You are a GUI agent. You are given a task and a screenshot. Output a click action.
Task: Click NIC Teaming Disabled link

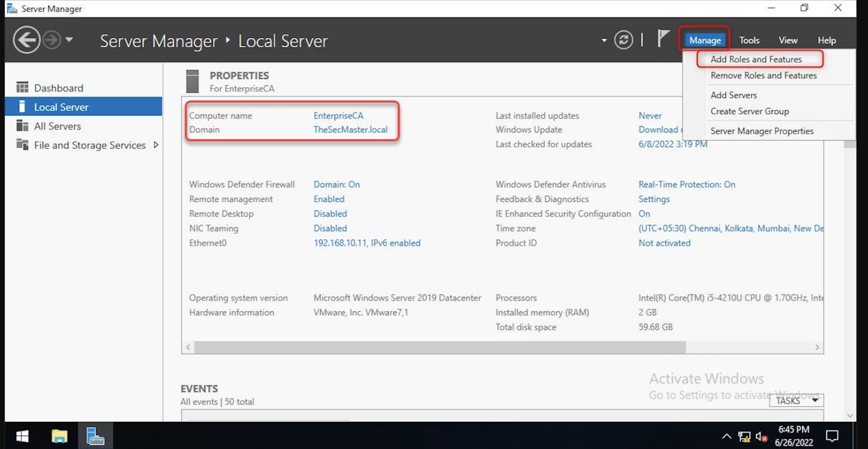[330, 228]
